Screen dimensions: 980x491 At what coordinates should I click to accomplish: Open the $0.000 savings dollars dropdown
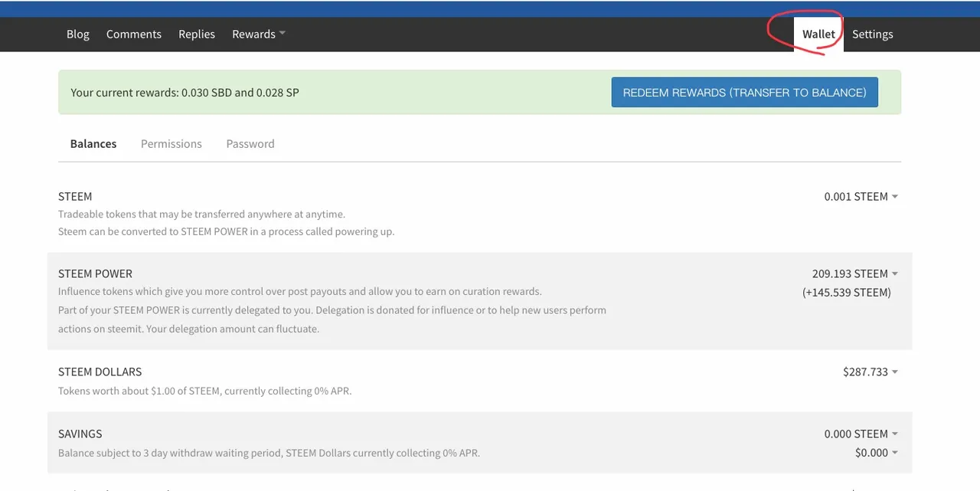click(x=876, y=453)
